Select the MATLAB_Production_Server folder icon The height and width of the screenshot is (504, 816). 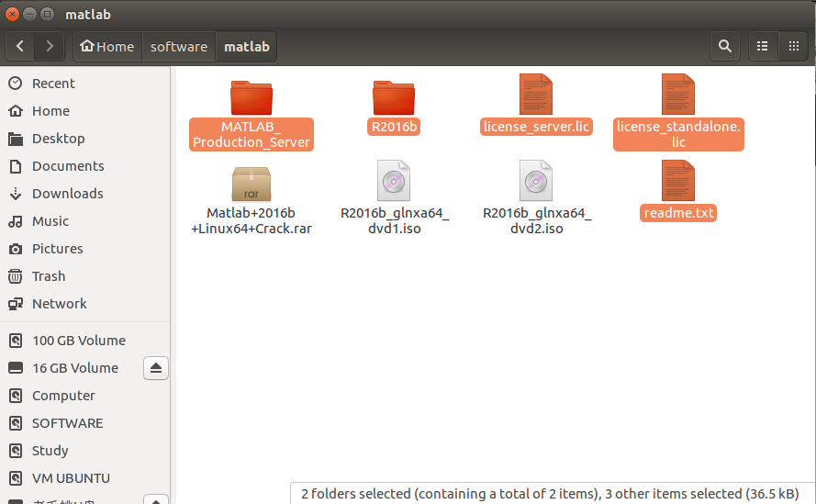pyautogui.click(x=252, y=97)
